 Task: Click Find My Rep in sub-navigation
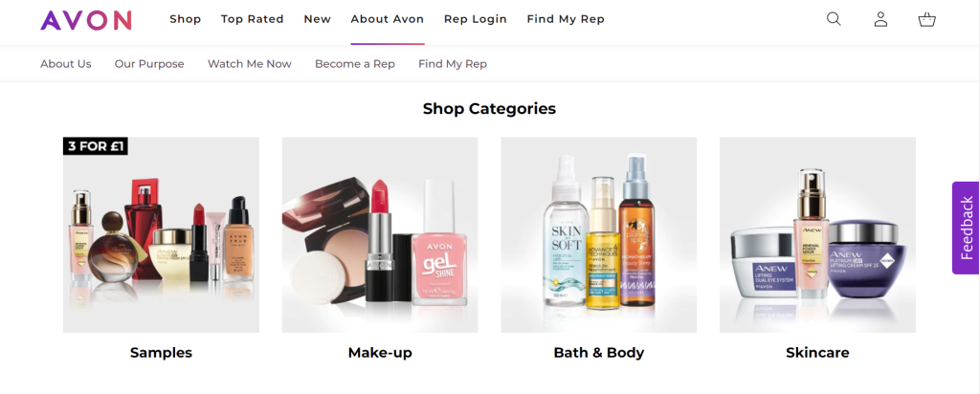453,64
